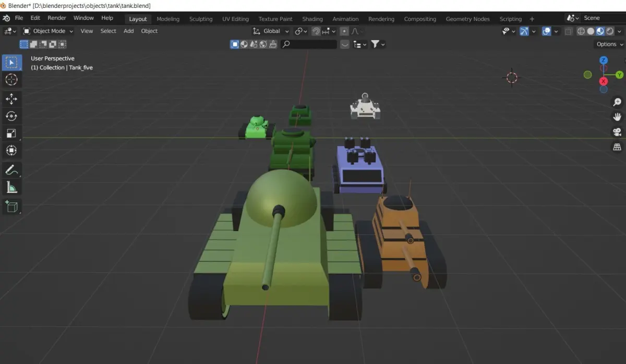Toggle the camera view icon
Screen dimensions: 626x364
click(617, 132)
